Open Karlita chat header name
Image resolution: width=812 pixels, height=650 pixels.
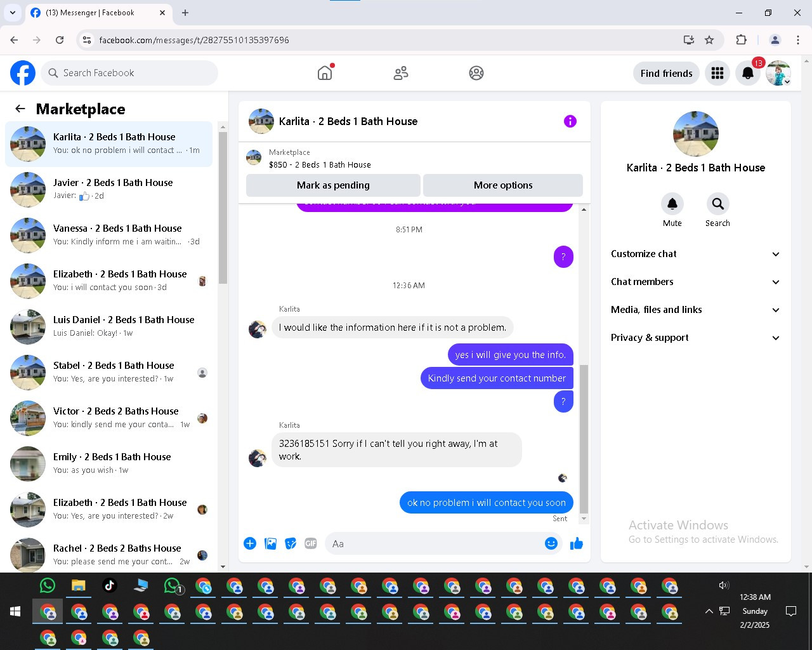[348, 121]
